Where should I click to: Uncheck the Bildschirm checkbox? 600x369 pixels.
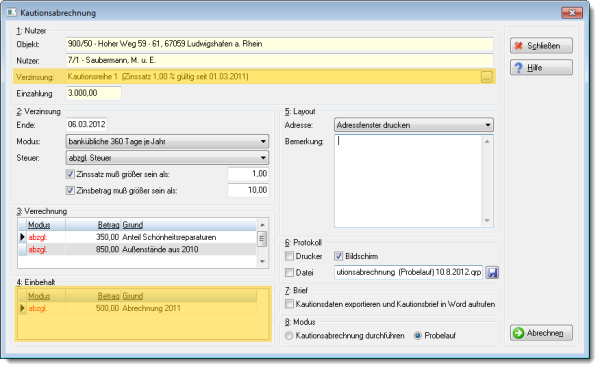(339, 256)
